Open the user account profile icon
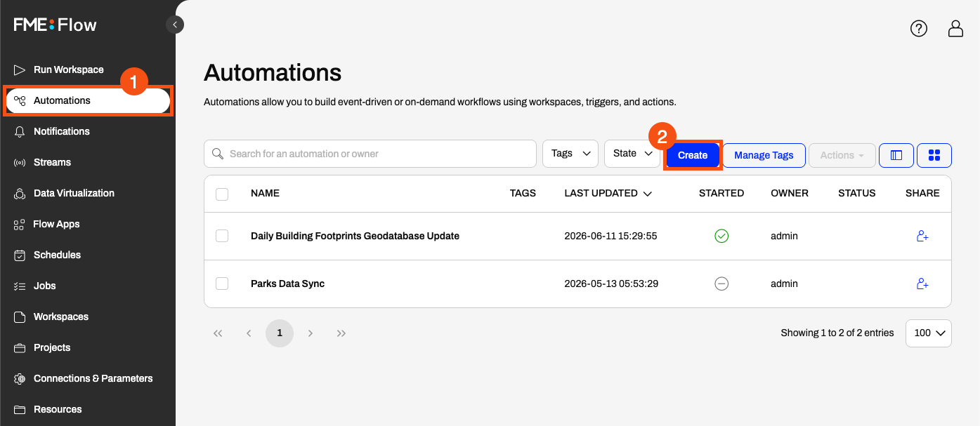This screenshot has width=980, height=426. tap(955, 28)
